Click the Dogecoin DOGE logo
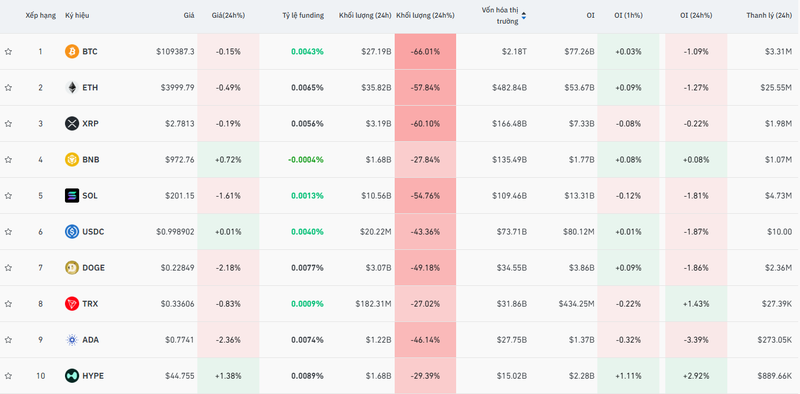 coord(72,267)
